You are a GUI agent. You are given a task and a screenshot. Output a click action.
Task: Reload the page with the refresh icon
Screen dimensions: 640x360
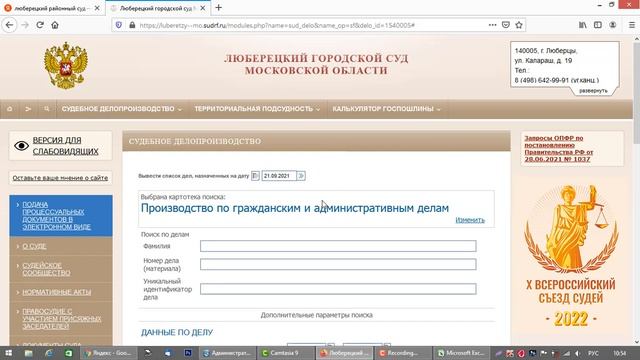pos(40,25)
